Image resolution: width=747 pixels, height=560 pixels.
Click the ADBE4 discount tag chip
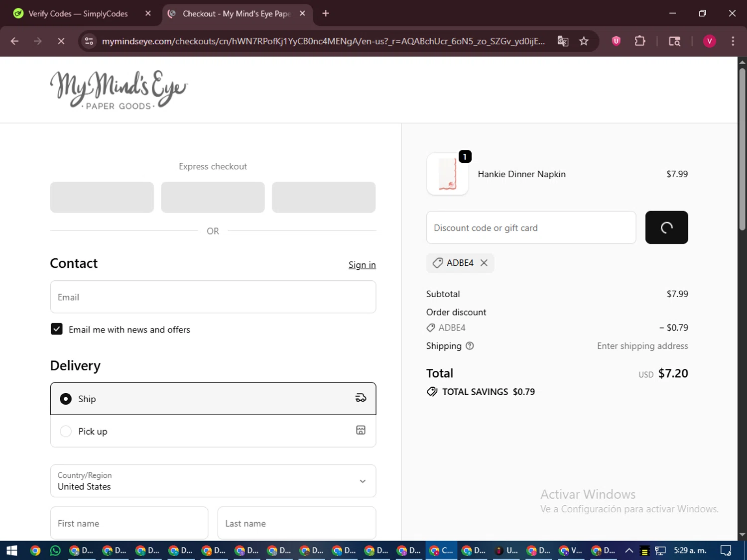460,263
